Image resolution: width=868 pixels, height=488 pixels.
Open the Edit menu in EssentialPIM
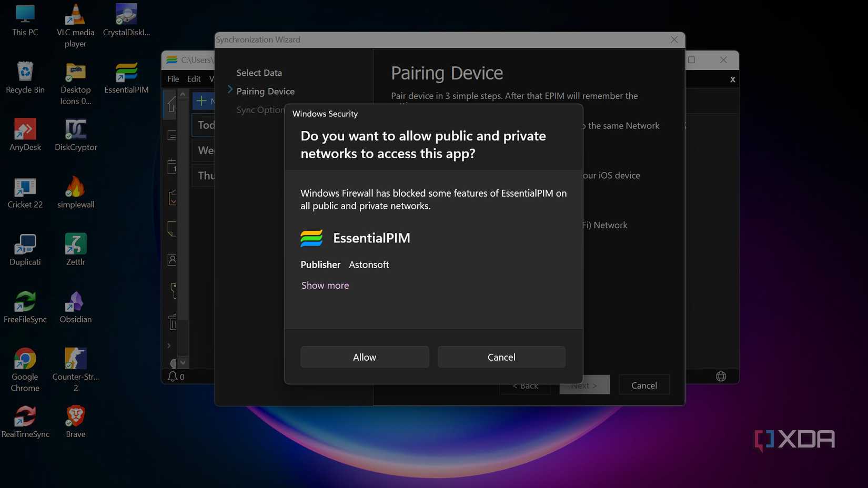pos(194,79)
